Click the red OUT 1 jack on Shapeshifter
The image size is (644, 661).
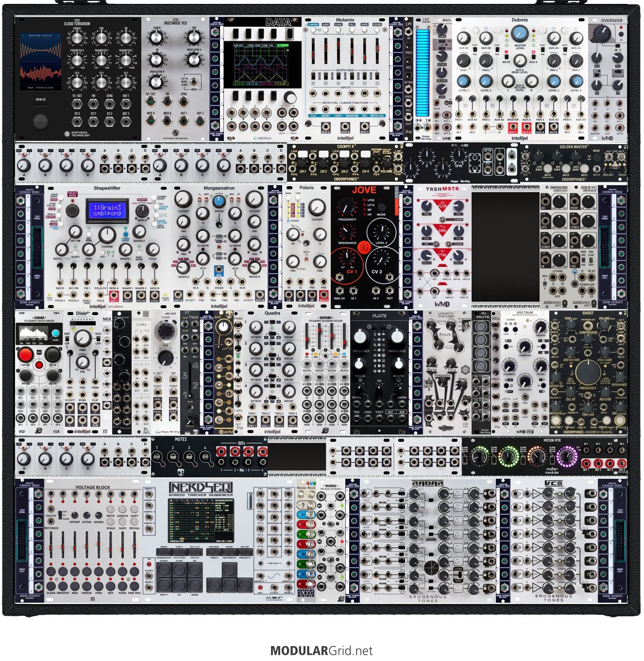114,295
